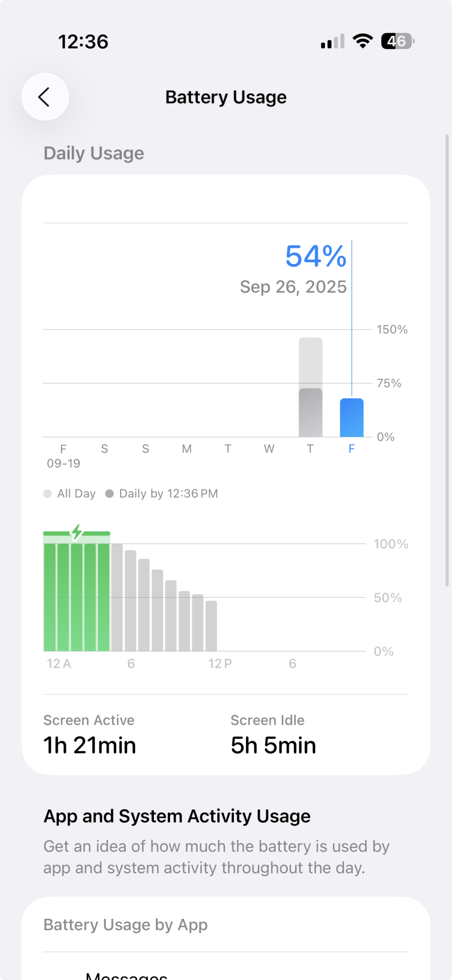Tap the first green charging hourly bar
The height and width of the screenshot is (980, 452).
point(50,597)
